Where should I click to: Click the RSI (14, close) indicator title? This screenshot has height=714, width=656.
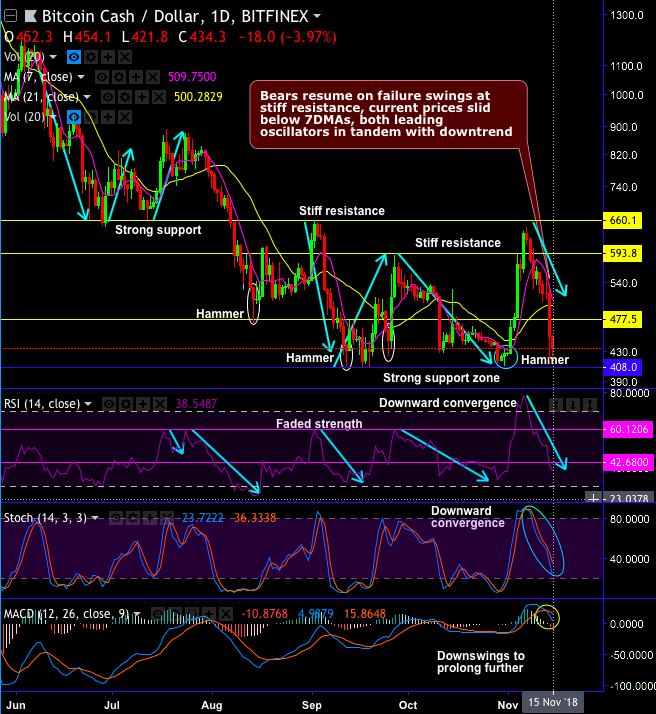[x=42, y=404]
